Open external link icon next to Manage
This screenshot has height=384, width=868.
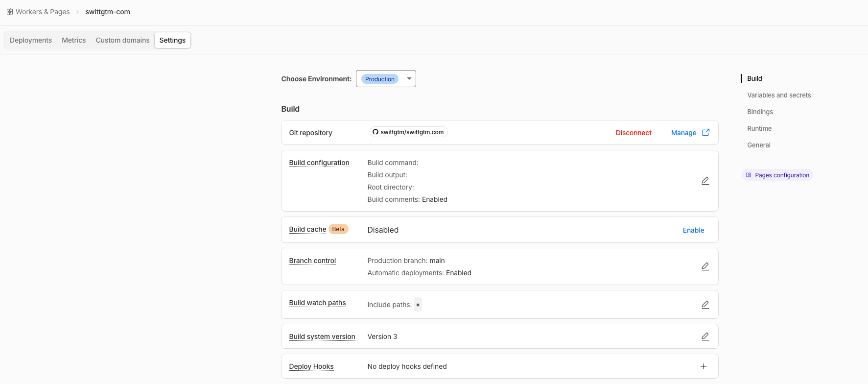[x=706, y=132]
